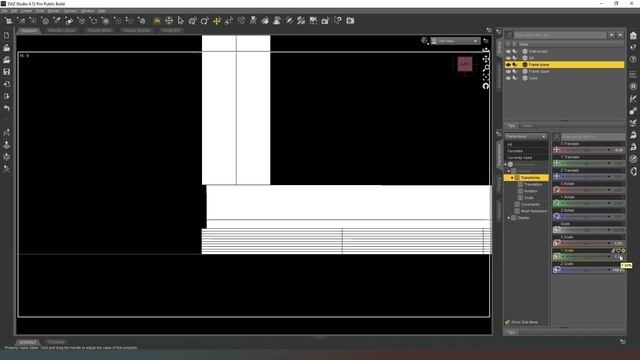Click the red view cube in viewport
640x360 pixels.
coord(465,64)
